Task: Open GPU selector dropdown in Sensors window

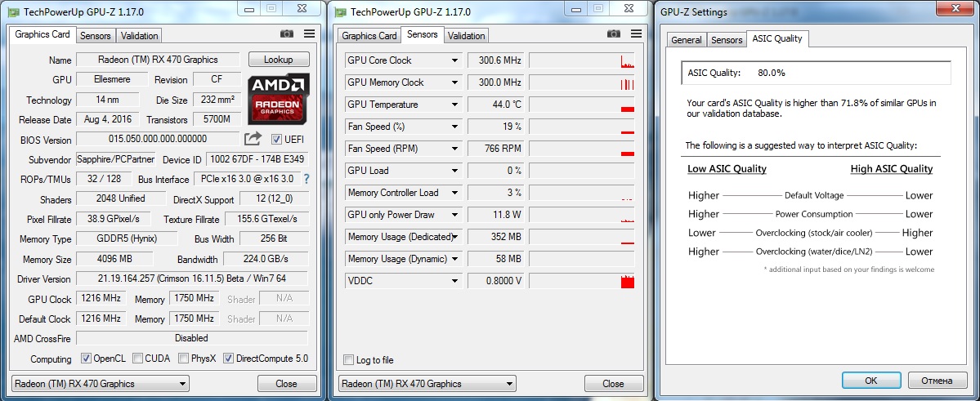Action: (427, 384)
